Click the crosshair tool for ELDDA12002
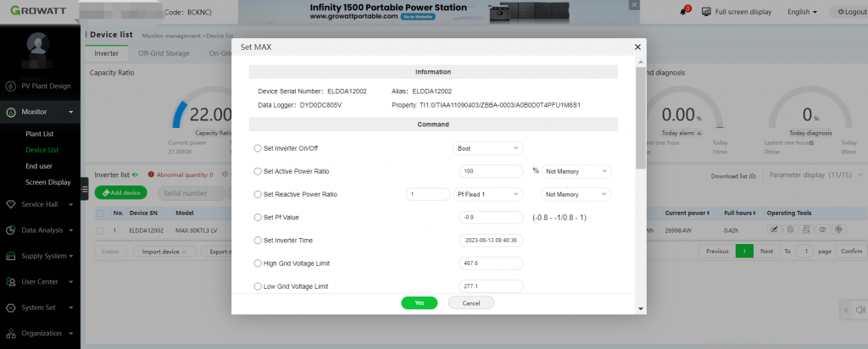This screenshot has height=349, width=868. 837,230
